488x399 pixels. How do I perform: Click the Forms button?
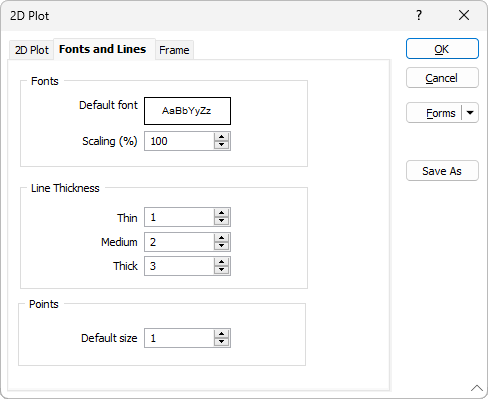tap(434, 113)
